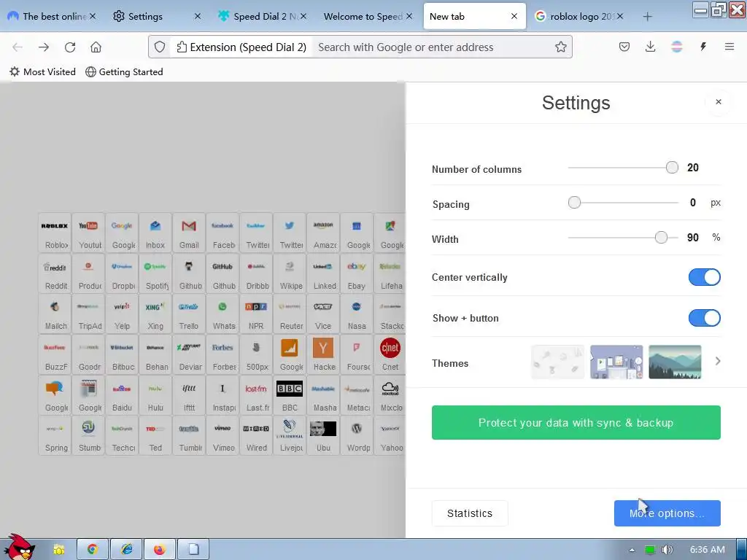Open Internet Explorer from the taskbar
747x560 pixels.
coord(126,550)
